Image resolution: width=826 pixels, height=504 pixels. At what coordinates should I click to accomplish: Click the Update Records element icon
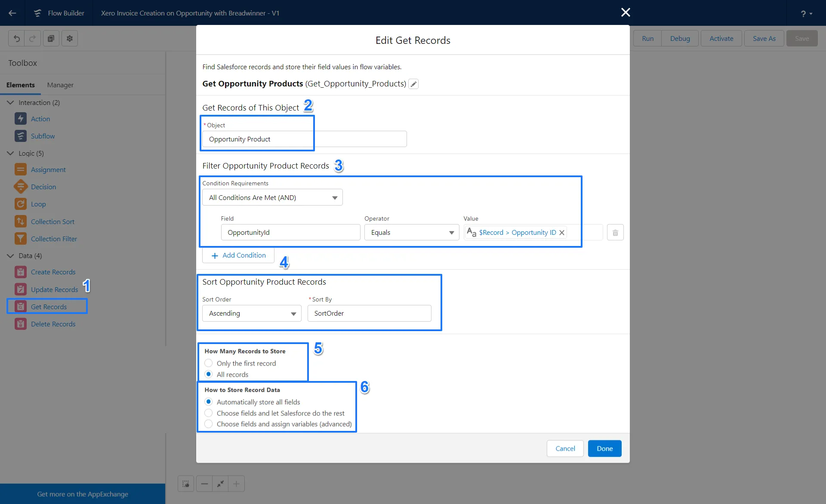20,289
